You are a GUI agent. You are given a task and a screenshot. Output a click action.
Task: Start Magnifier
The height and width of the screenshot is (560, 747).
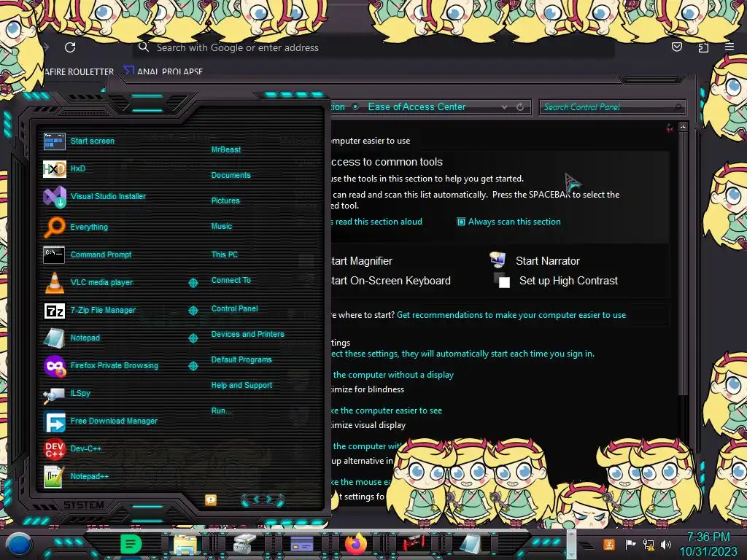tap(362, 261)
